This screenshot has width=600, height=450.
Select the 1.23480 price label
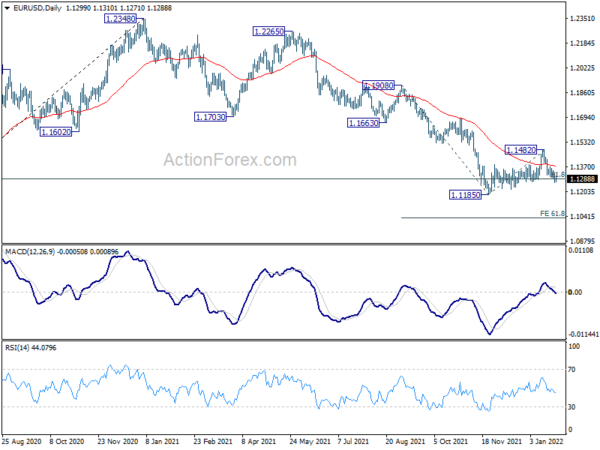(120, 18)
